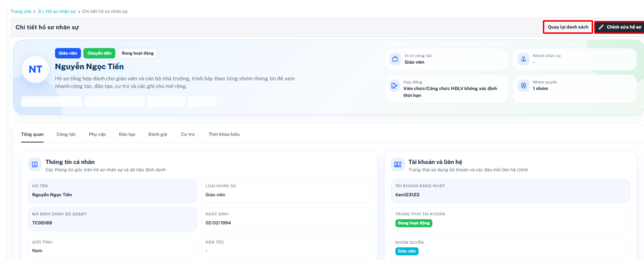This screenshot has width=644, height=260.
Task: Click the Giới tính value Nam
Action: 37,251
